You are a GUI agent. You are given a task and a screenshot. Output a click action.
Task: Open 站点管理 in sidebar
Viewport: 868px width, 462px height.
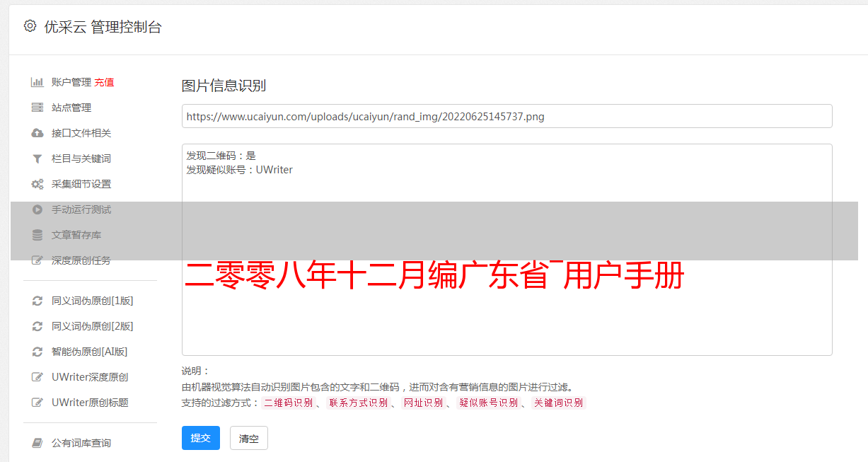(71, 108)
